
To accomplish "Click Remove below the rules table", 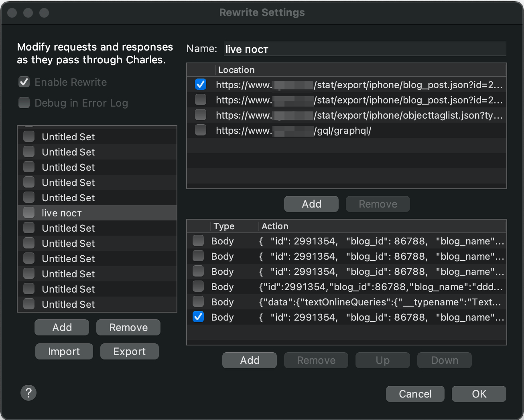I will [316, 360].
